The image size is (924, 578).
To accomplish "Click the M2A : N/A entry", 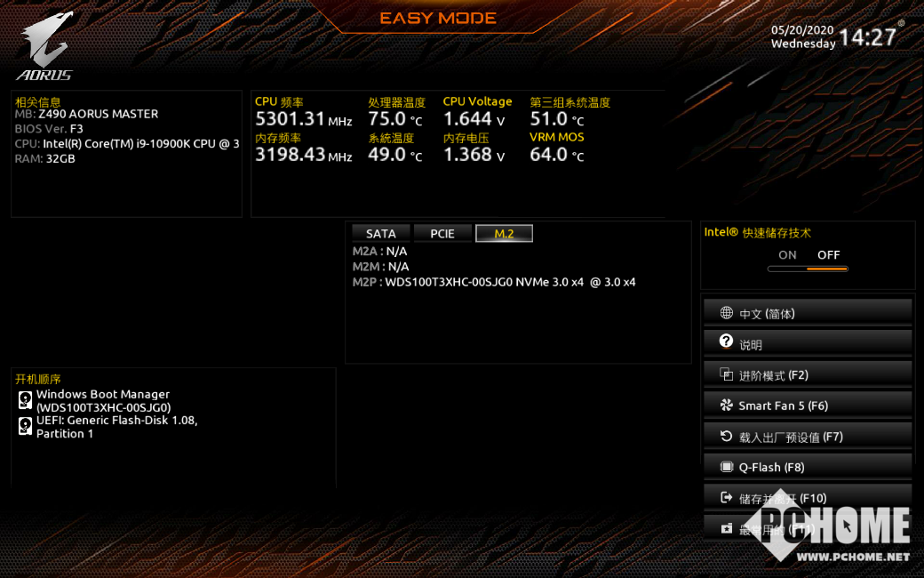I will (379, 252).
